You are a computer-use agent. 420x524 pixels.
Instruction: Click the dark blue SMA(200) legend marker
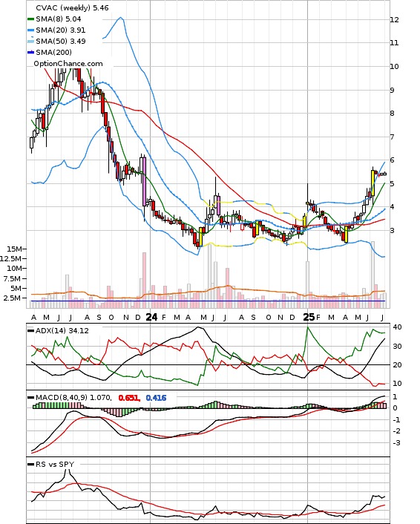coord(30,52)
